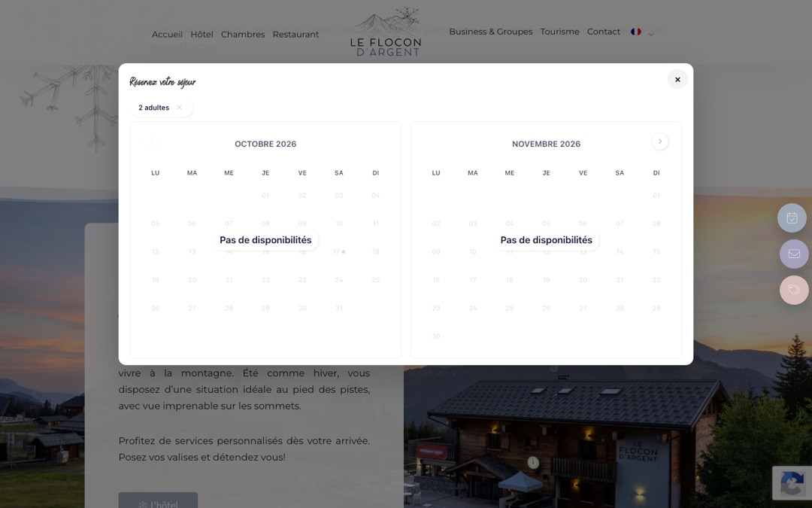Viewport: 812px width, 508px height.
Task: Open the Contact page link
Action: [603, 32]
